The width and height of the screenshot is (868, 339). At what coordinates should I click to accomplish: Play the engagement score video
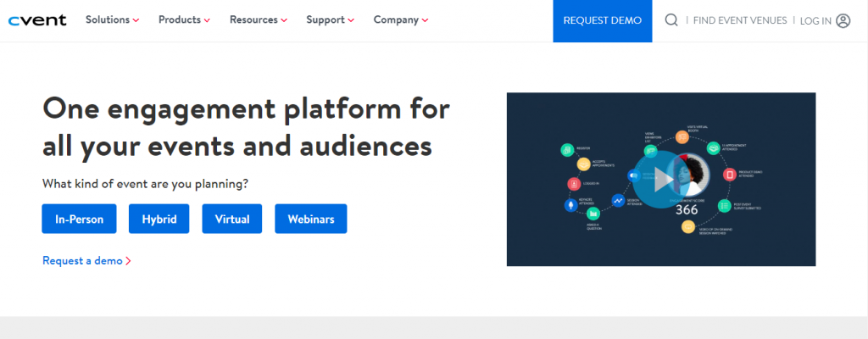tap(660, 180)
